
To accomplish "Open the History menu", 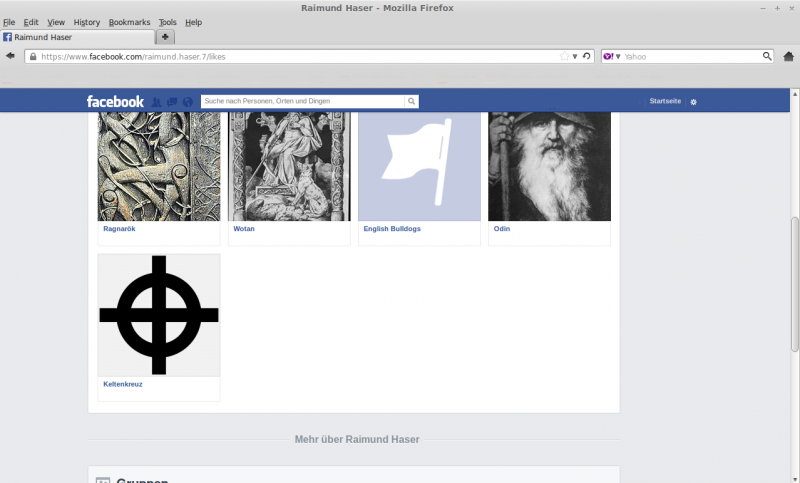I will [87, 22].
